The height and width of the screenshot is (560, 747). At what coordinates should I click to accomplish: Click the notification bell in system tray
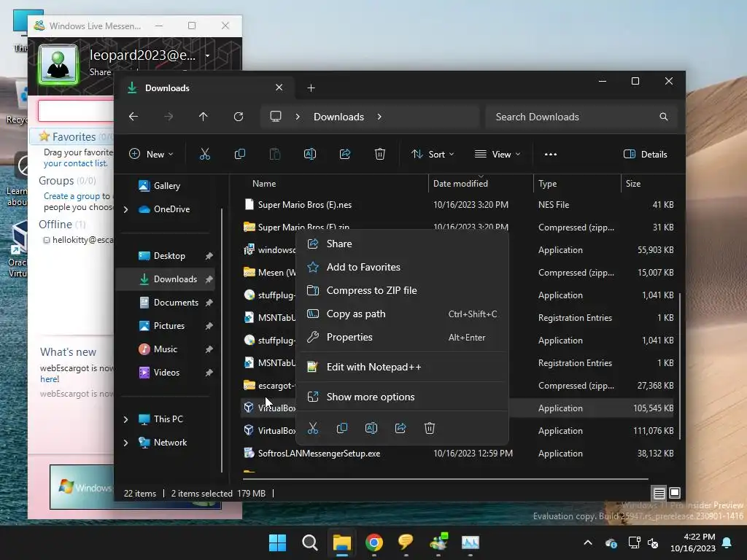[727, 542]
